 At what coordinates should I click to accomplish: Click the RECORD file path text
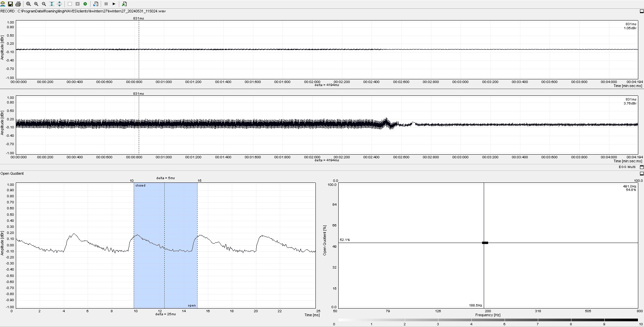(83, 11)
